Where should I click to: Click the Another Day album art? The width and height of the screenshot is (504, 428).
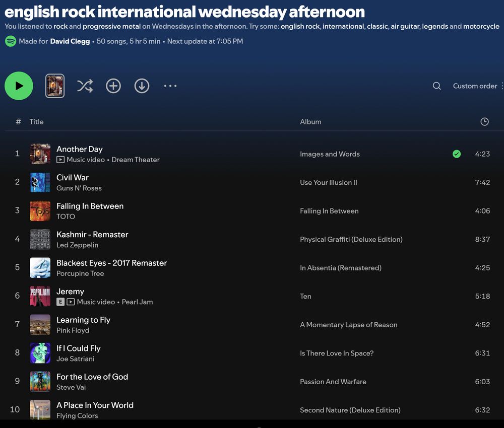(40, 154)
